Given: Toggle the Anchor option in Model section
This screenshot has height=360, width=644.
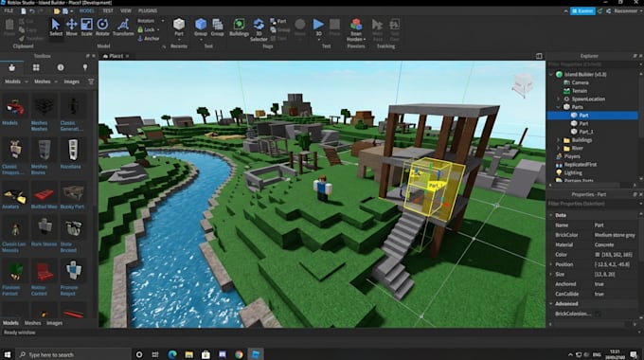Looking at the screenshot, I should [x=149, y=38].
